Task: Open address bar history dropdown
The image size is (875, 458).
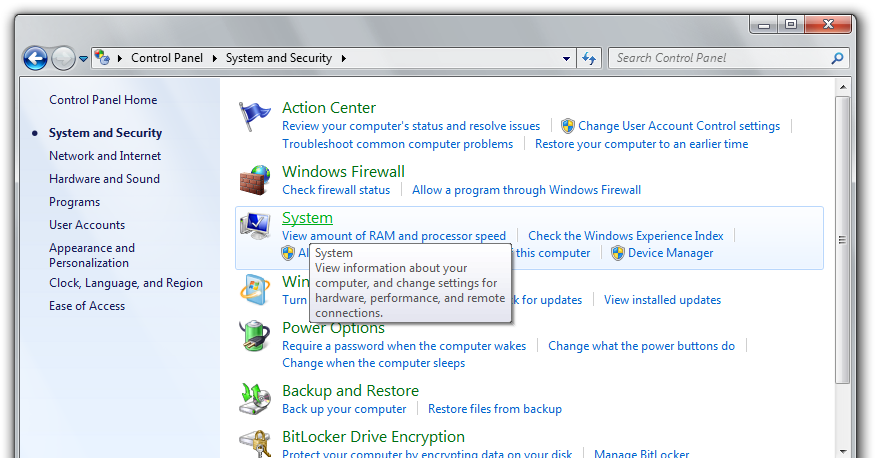Action: [566, 58]
